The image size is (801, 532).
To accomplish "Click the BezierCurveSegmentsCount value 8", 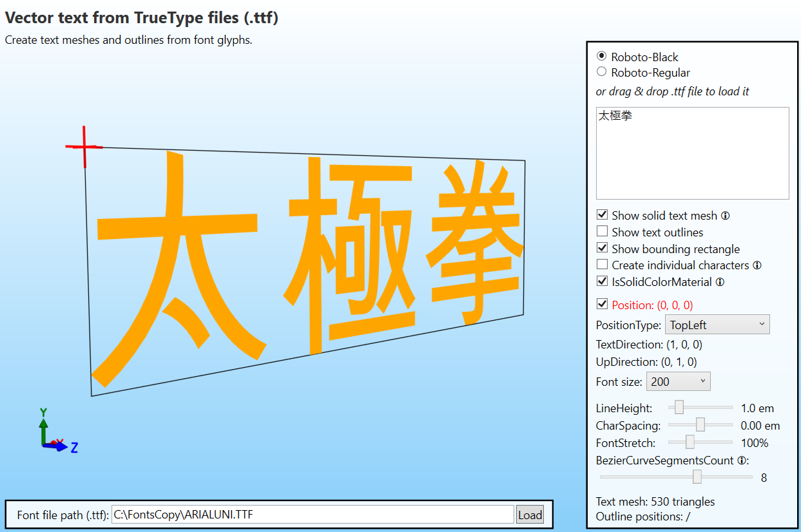I will point(764,478).
